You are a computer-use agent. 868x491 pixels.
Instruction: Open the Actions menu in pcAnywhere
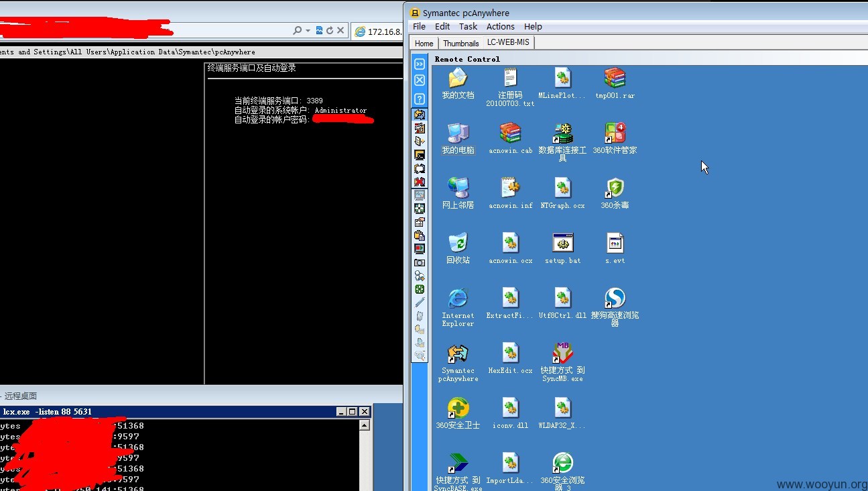pos(501,27)
